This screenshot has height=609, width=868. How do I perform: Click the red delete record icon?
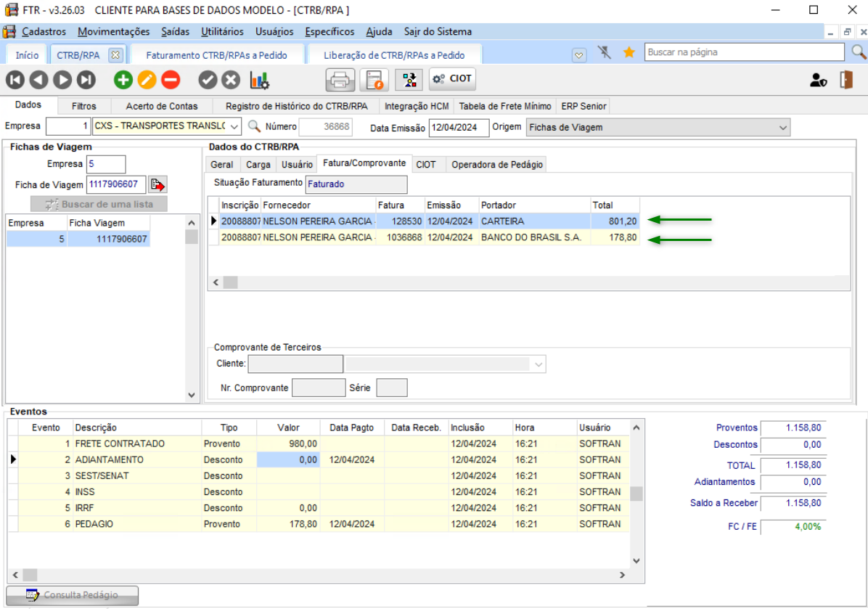[171, 80]
